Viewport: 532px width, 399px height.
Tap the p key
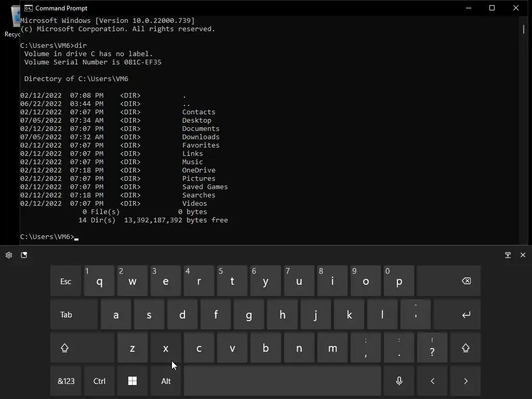399,281
